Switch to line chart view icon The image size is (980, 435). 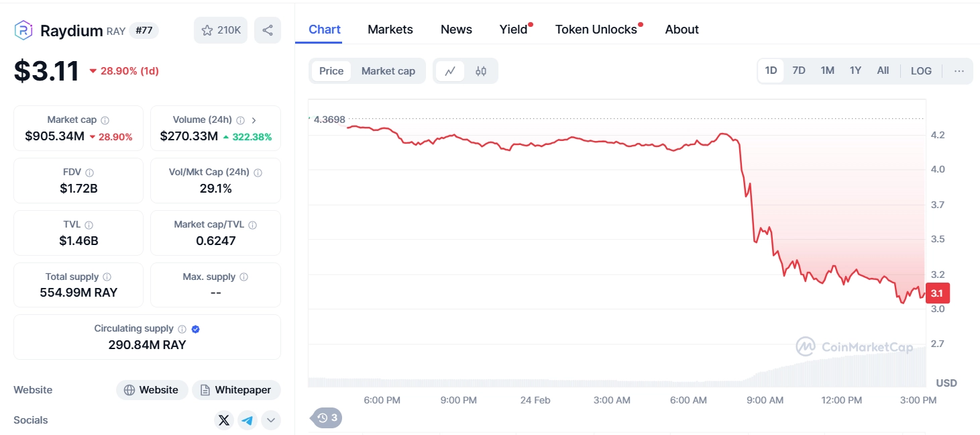[x=450, y=71]
